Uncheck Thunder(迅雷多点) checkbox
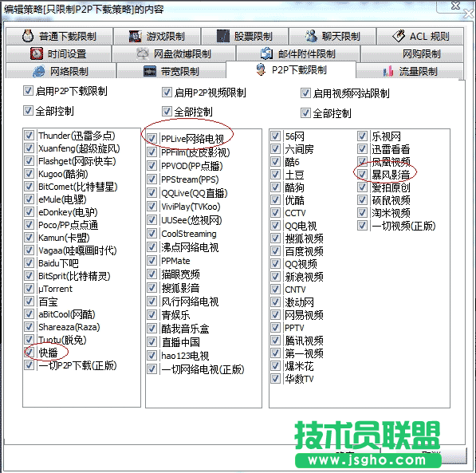Image resolution: width=476 pixels, height=473 pixels. (x=29, y=135)
